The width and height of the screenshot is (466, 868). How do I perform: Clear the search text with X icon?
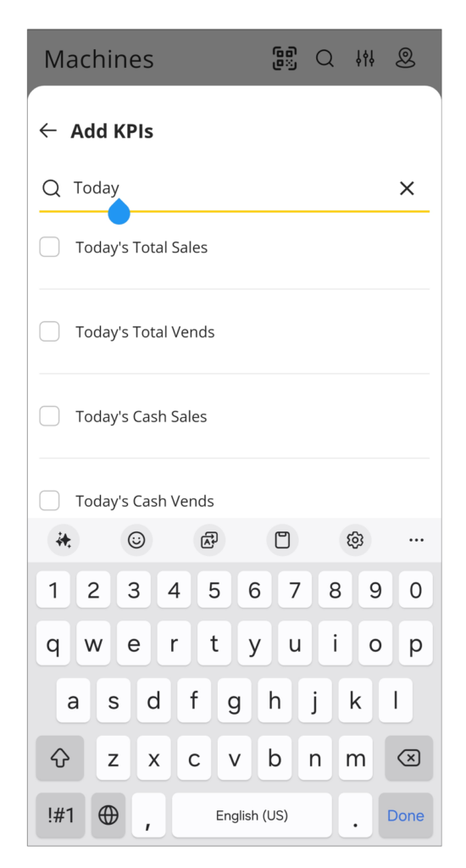[x=407, y=188]
